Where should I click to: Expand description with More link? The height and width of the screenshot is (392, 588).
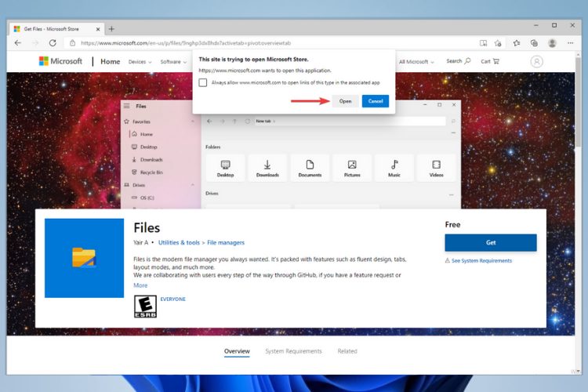[140, 285]
